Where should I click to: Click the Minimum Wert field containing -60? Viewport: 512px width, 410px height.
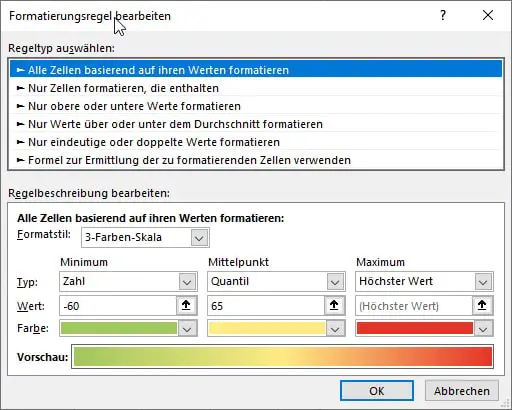[118, 305]
